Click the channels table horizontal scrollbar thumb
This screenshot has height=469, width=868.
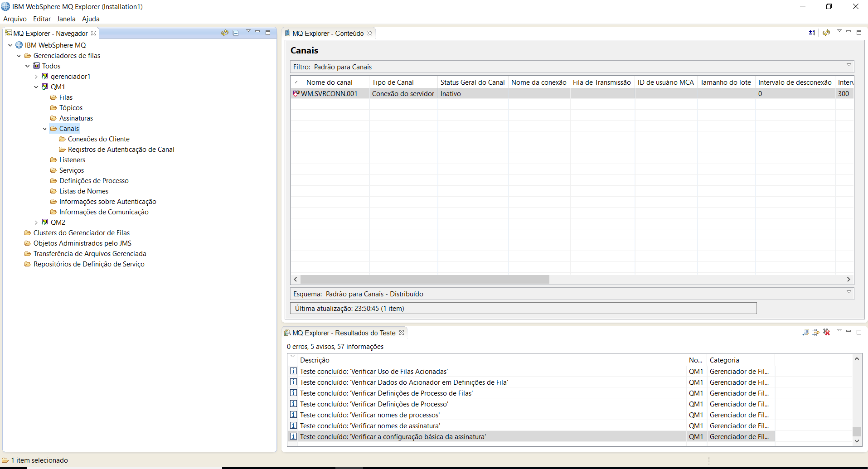(x=425, y=280)
